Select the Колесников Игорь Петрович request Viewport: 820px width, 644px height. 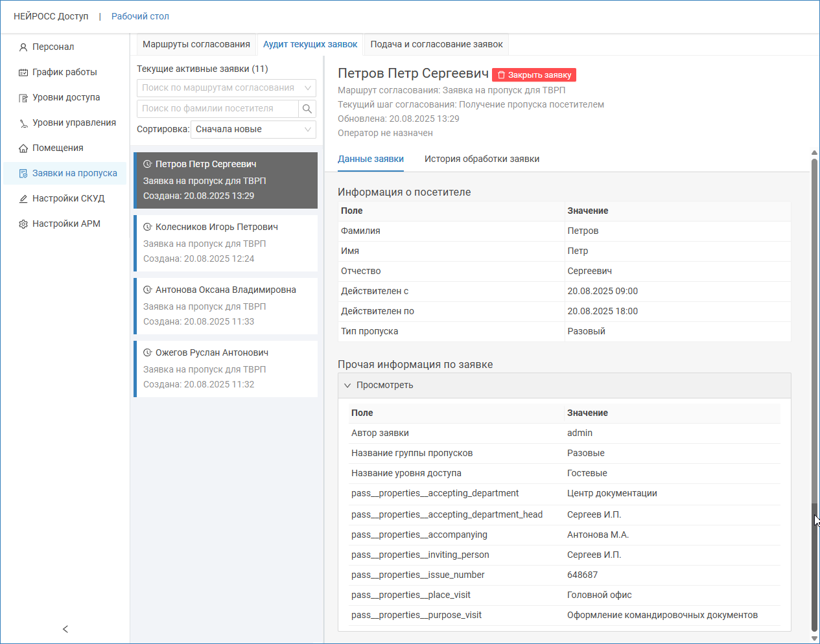pos(226,243)
